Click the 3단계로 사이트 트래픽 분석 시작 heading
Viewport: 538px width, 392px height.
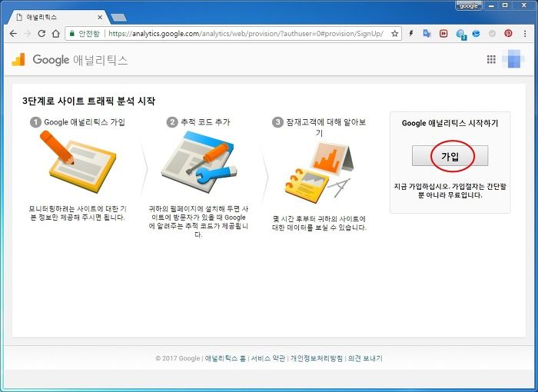[x=88, y=101]
